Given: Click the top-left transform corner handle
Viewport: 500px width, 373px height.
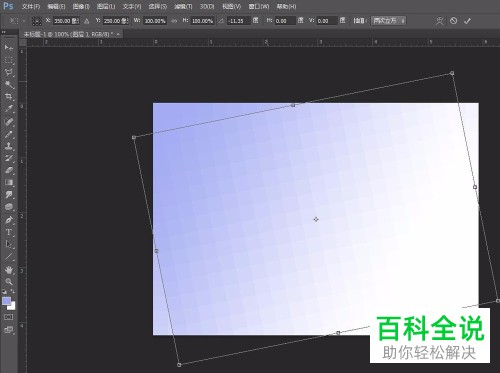Looking at the screenshot, I should point(134,137).
